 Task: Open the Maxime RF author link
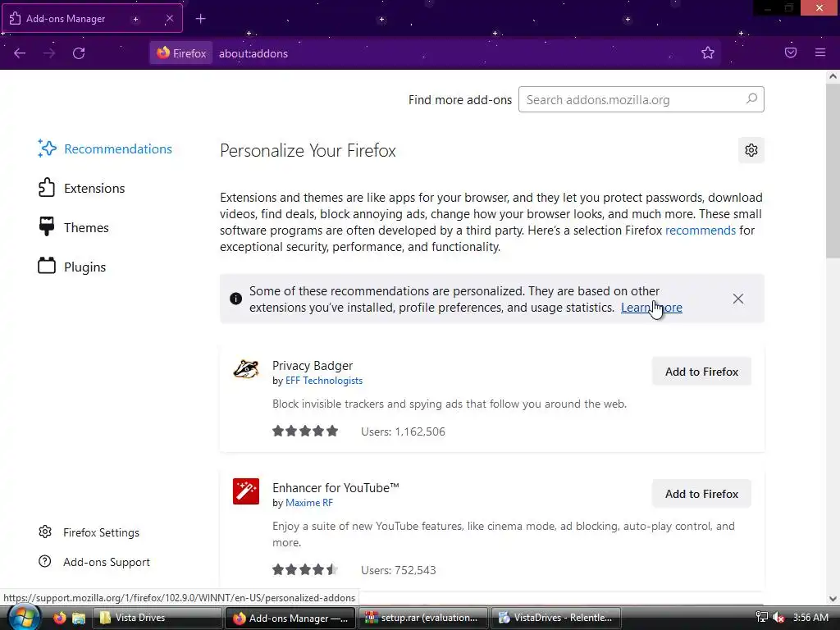pyautogui.click(x=309, y=503)
